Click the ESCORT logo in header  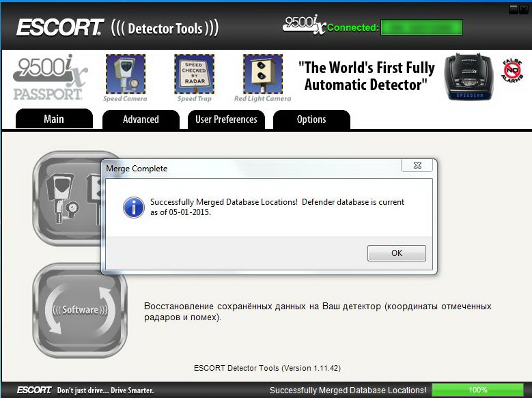pyautogui.click(x=60, y=27)
